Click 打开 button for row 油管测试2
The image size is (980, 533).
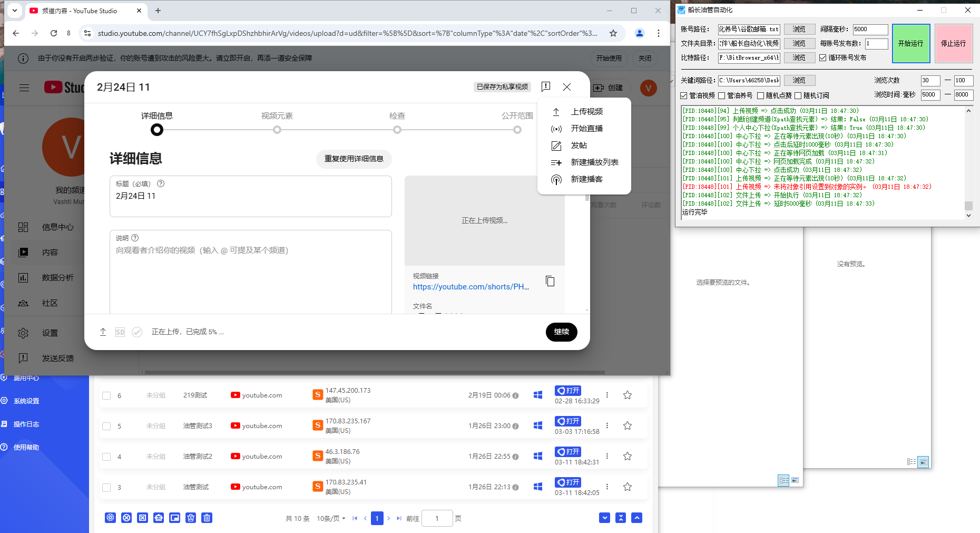[568, 452]
